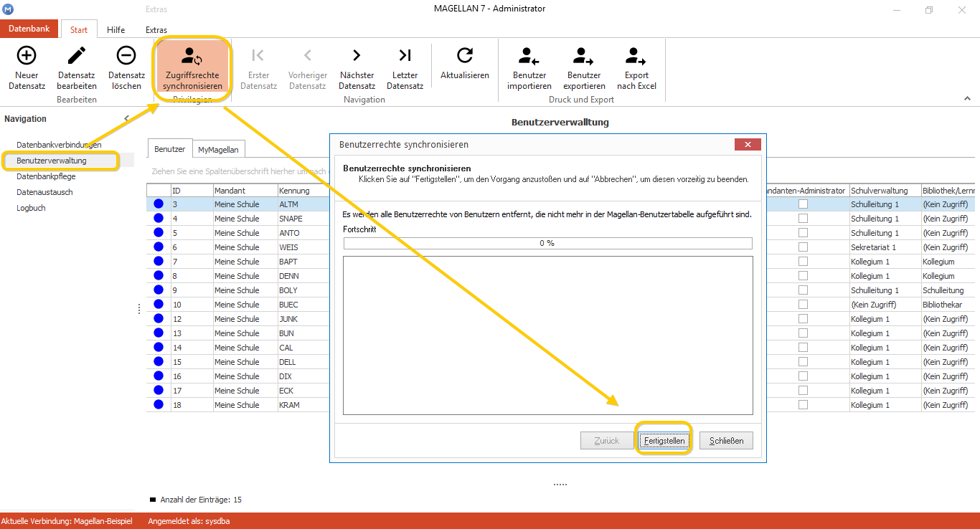Image resolution: width=980 pixels, height=529 pixels.
Task: Run Zugriffsrechte synchronisieren from the ribbon
Action: pos(192,68)
